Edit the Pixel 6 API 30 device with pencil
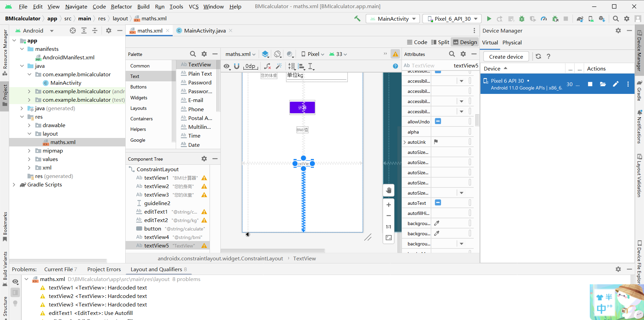The width and height of the screenshot is (644, 320). (616, 84)
